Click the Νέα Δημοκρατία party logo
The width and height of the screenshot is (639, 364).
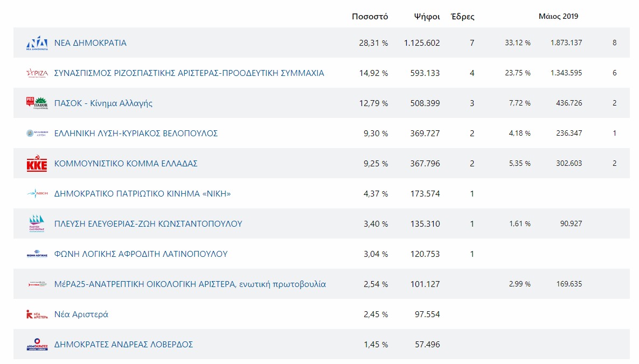point(37,43)
